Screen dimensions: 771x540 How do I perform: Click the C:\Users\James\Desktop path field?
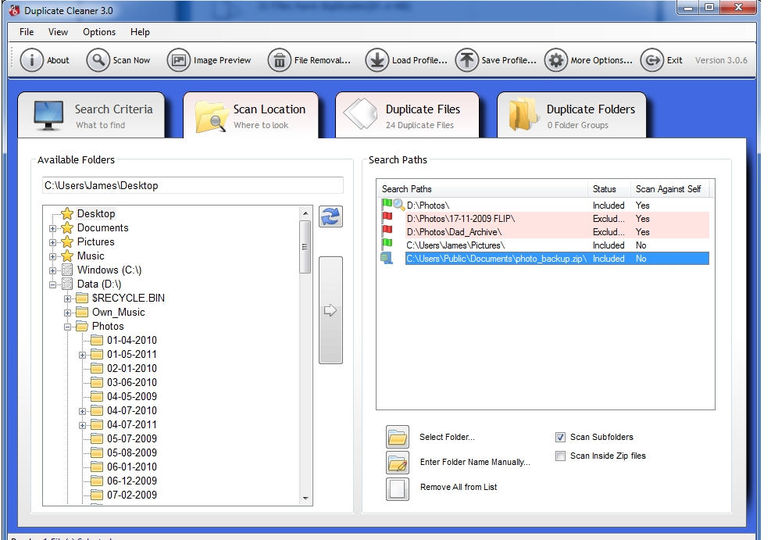[x=193, y=186]
